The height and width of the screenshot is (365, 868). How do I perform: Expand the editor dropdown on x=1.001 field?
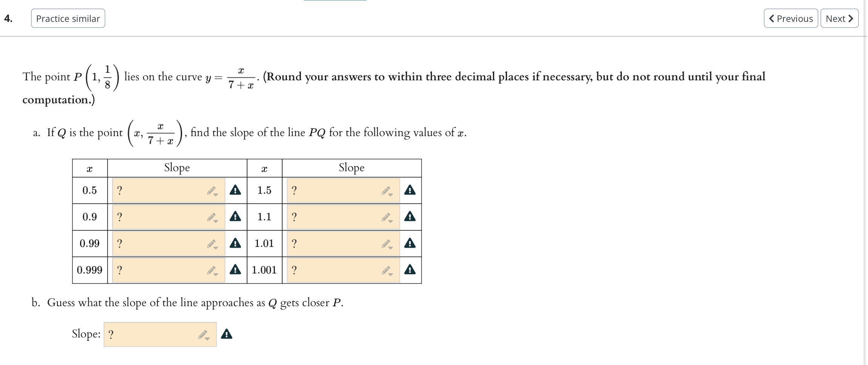[x=390, y=273]
